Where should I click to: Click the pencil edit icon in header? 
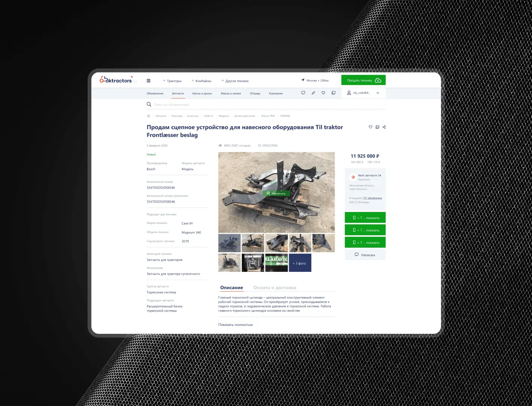pyautogui.click(x=313, y=93)
